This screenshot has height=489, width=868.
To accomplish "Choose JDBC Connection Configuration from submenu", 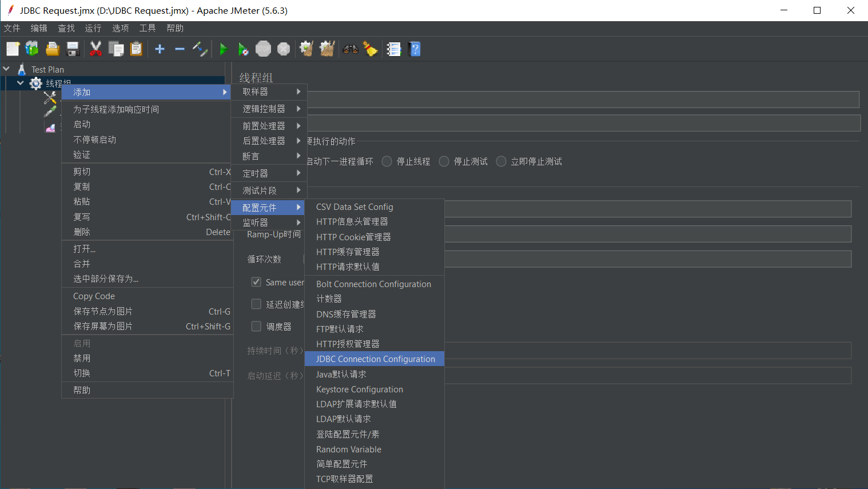I will pyautogui.click(x=375, y=359).
